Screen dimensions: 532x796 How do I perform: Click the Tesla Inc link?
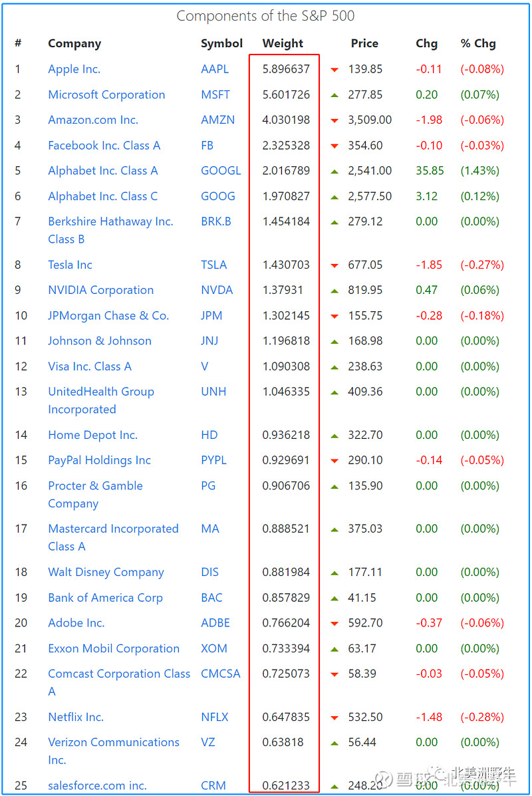(x=70, y=265)
